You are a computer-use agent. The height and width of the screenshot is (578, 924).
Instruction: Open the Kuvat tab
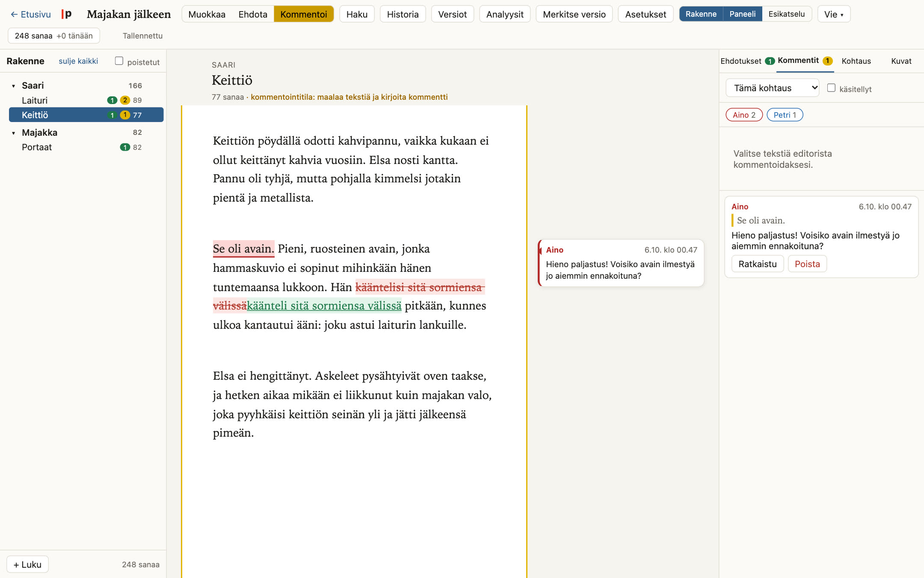tap(901, 61)
